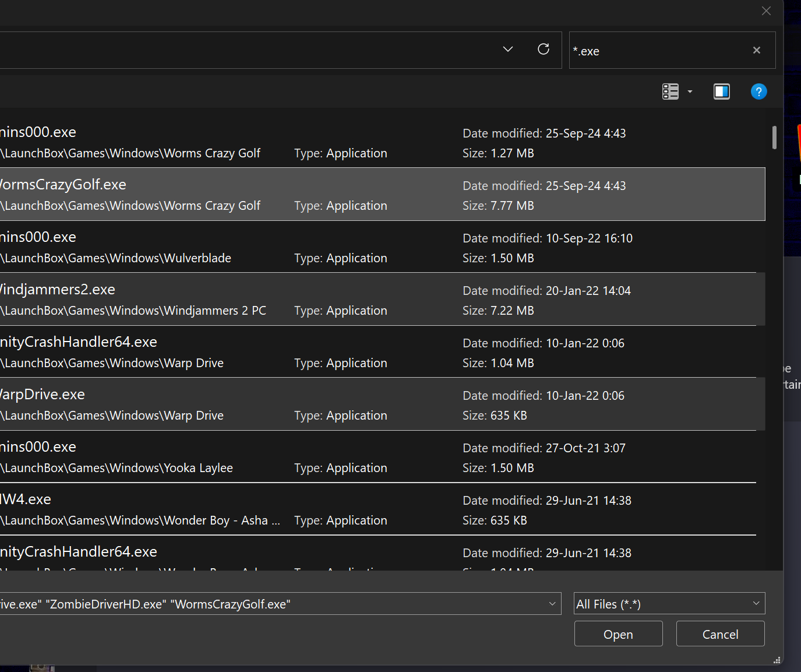Select WormsCrazyGolf.exe file row
The height and width of the screenshot is (672, 801).
(x=382, y=194)
